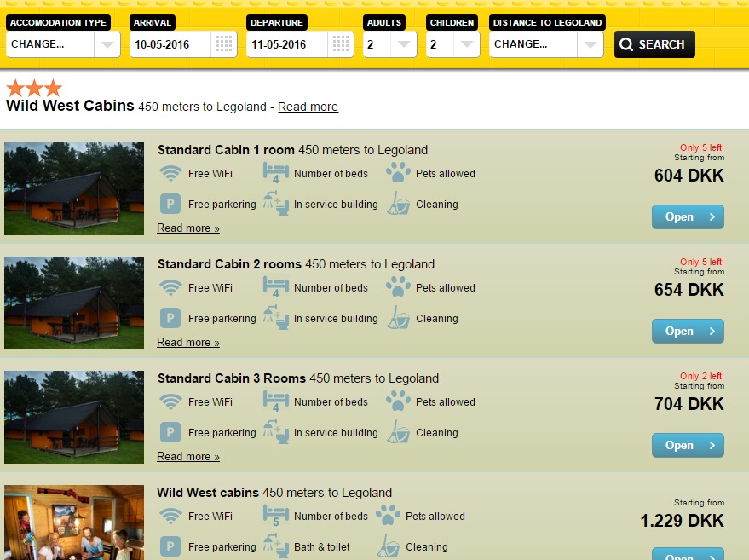Image resolution: width=749 pixels, height=560 pixels.
Task: Click the bed icon for Standard Cabin 1 room
Action: [x=275, y=173]
